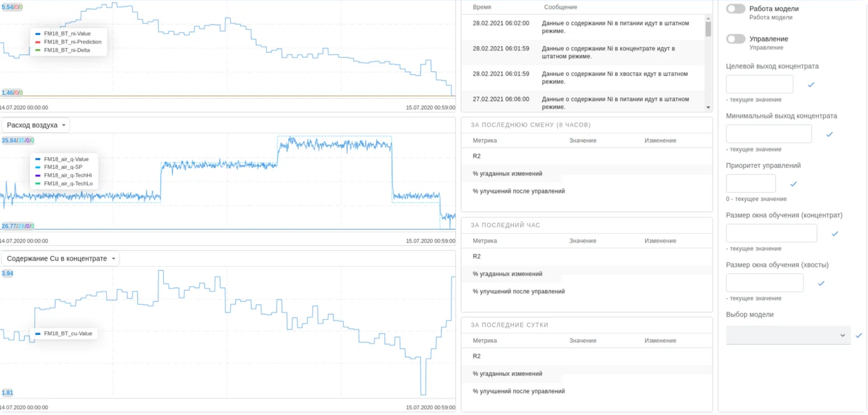Toggle FM18_BT_ni-Value legend series
868x415 pixels.
(63, 34)
